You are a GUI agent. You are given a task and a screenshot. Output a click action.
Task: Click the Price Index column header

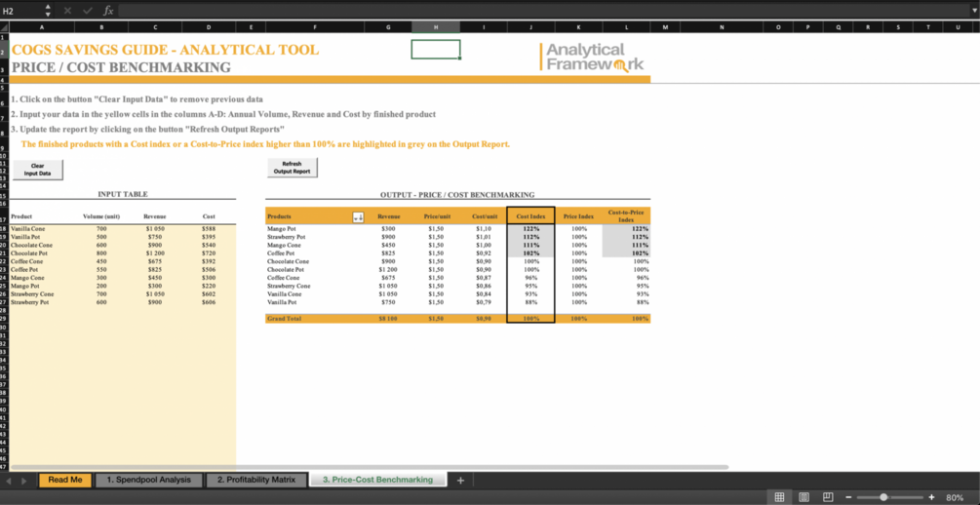[x=578, y=216]
